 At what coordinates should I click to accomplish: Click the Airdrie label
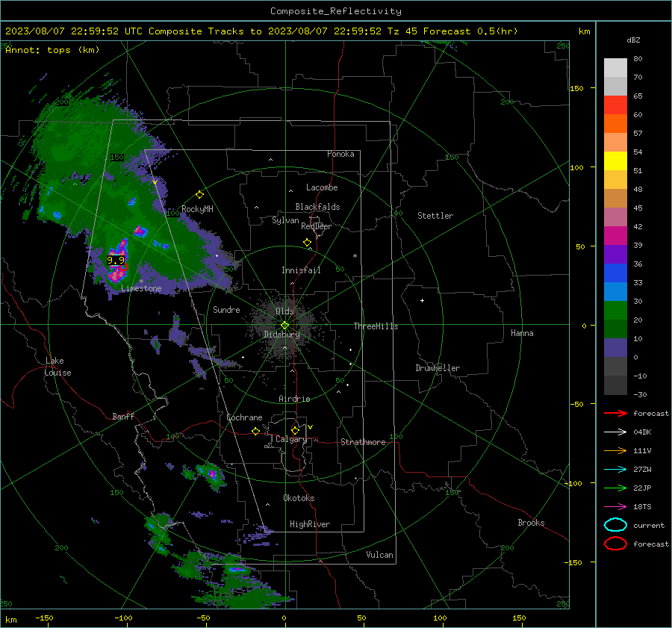pyautogui.click(x=294, y=399)
